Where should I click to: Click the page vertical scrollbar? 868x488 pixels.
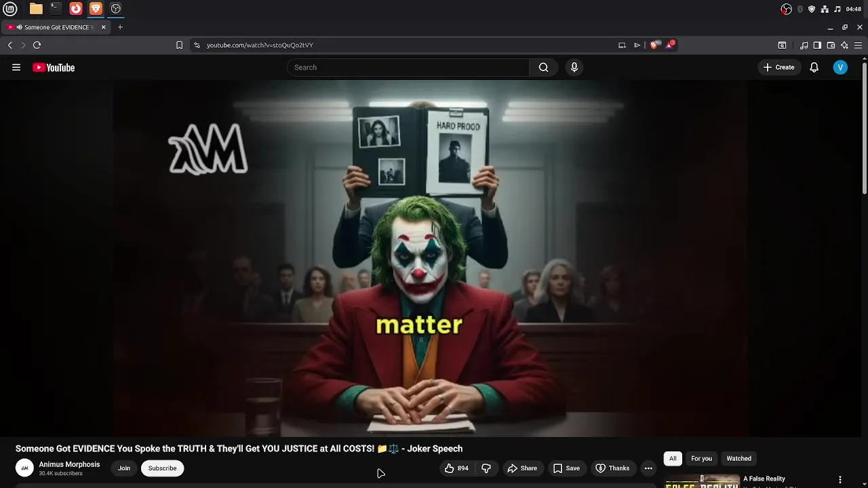point(864,127)
